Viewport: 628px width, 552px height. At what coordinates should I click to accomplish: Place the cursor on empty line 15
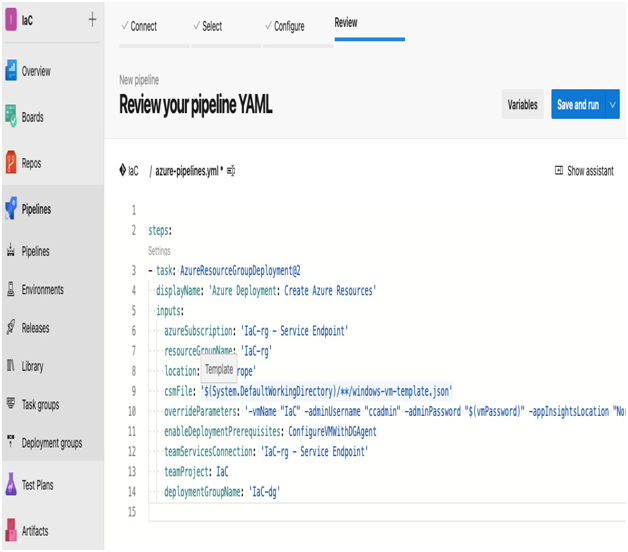pyautogui.click(x=386, y=512)
